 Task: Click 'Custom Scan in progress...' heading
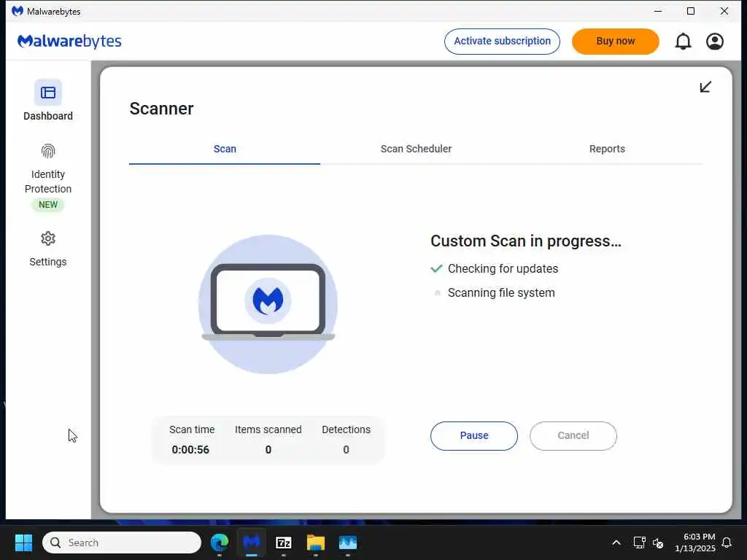point(526,241)
